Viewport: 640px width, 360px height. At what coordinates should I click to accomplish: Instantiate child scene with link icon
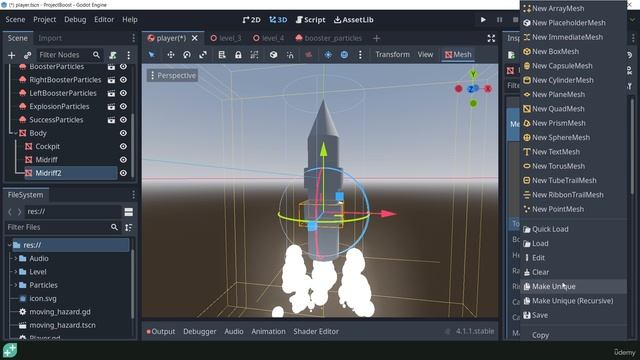(x=28, y=55)
